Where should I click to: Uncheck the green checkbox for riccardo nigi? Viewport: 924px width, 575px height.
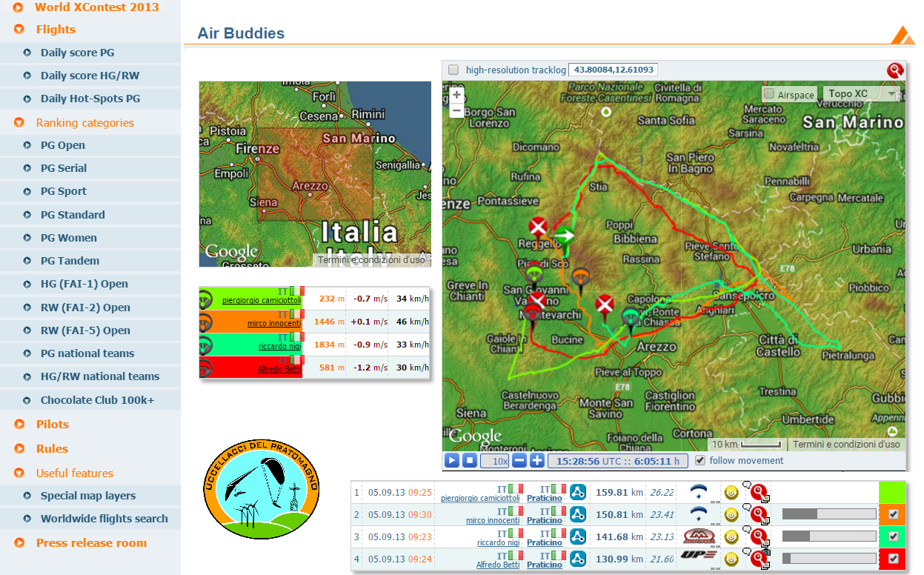pyautogui.click(x=893, y=536)
